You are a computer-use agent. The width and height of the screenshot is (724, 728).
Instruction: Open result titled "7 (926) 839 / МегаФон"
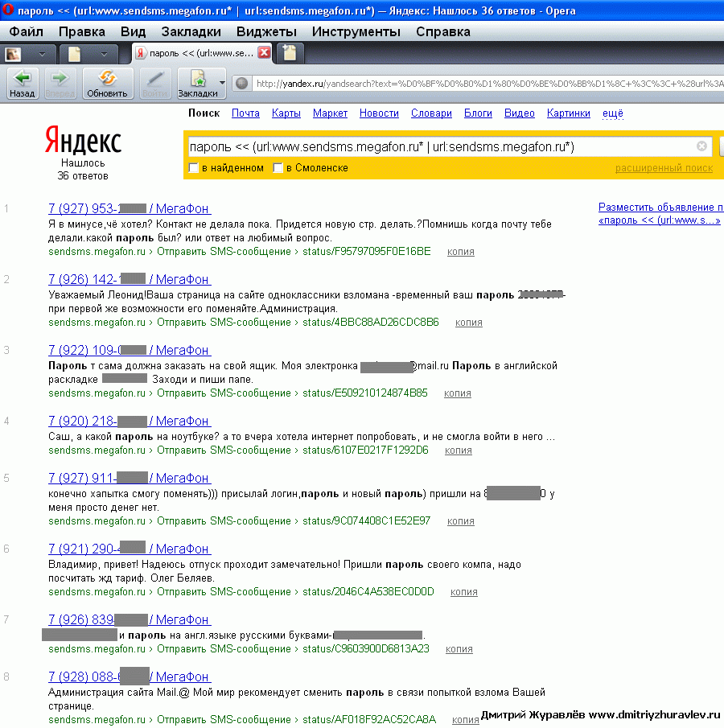point(130,619)
